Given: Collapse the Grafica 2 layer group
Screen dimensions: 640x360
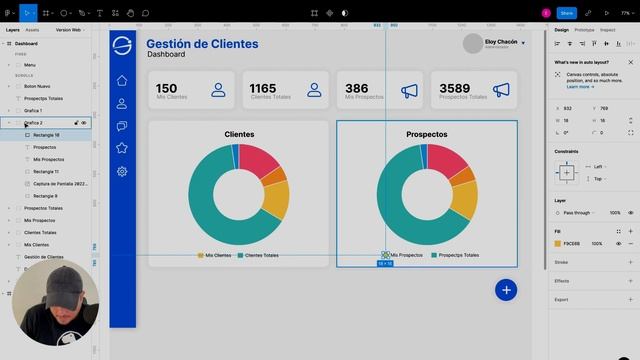Looking at the screenshot, I should coord(9,122).
